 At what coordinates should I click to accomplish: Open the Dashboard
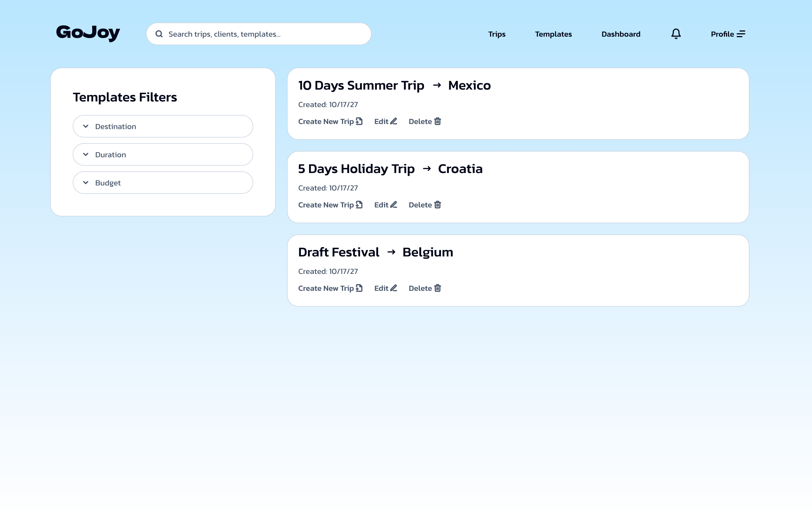[621, 34]
